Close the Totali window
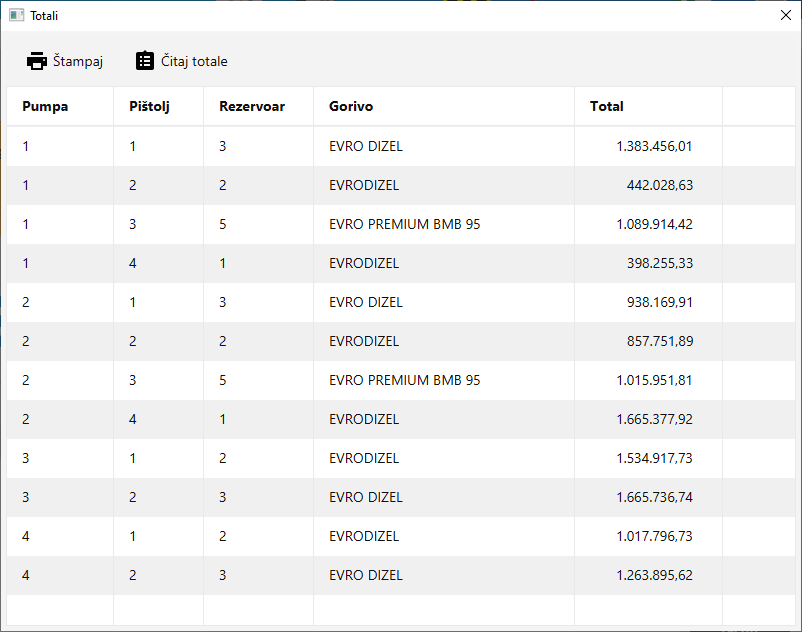The image size is (802, 632). click(x=785, y=15)
